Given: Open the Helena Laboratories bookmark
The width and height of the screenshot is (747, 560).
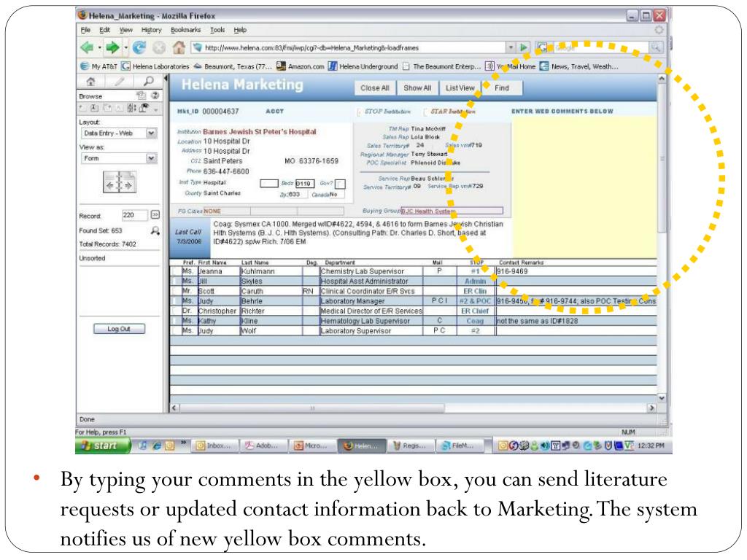Looking at the screenshot, I should [x=155, y=66].
